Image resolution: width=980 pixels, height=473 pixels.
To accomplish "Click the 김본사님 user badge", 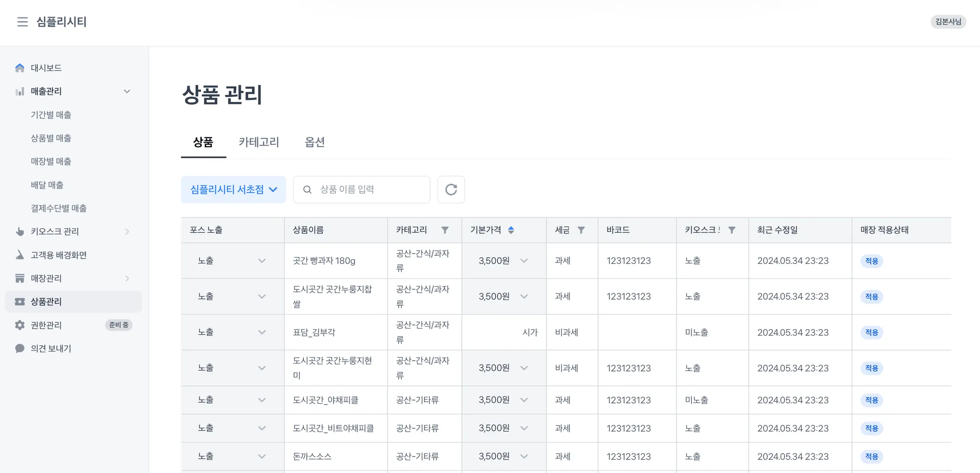I will click(x=948, y=22).
